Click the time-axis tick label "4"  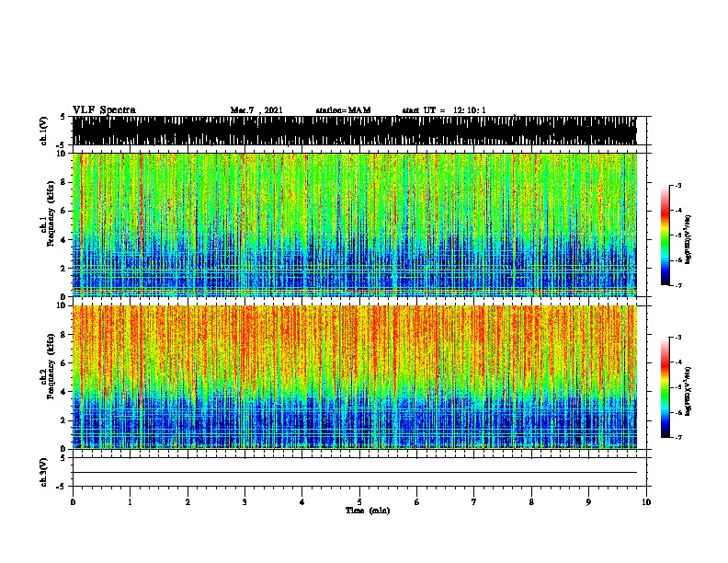click(302, 502)
